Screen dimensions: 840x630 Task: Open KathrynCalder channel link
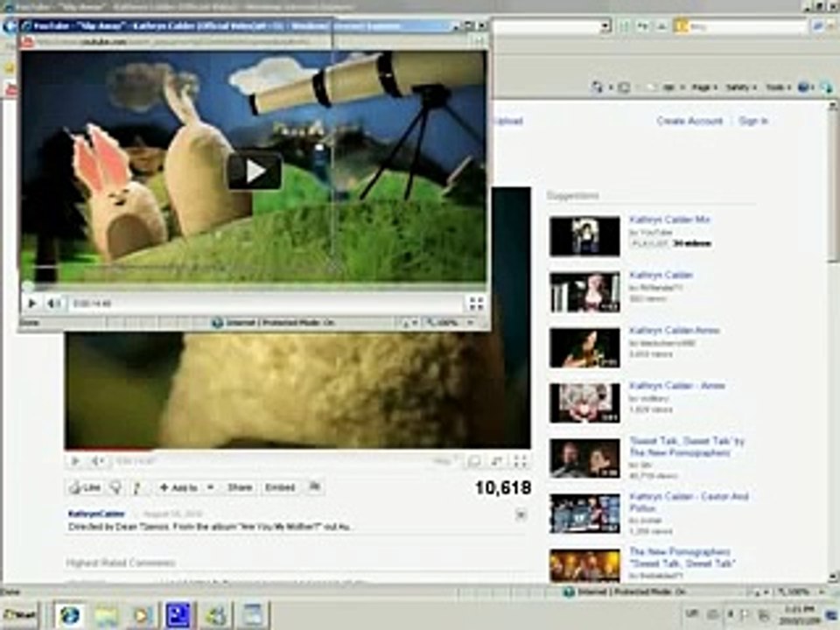(x=96, y=514)
